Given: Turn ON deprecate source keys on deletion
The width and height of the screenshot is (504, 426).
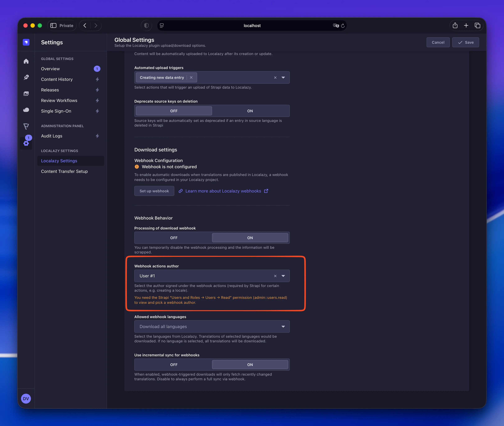Looking at the screenshot, I should pos(250,111).
